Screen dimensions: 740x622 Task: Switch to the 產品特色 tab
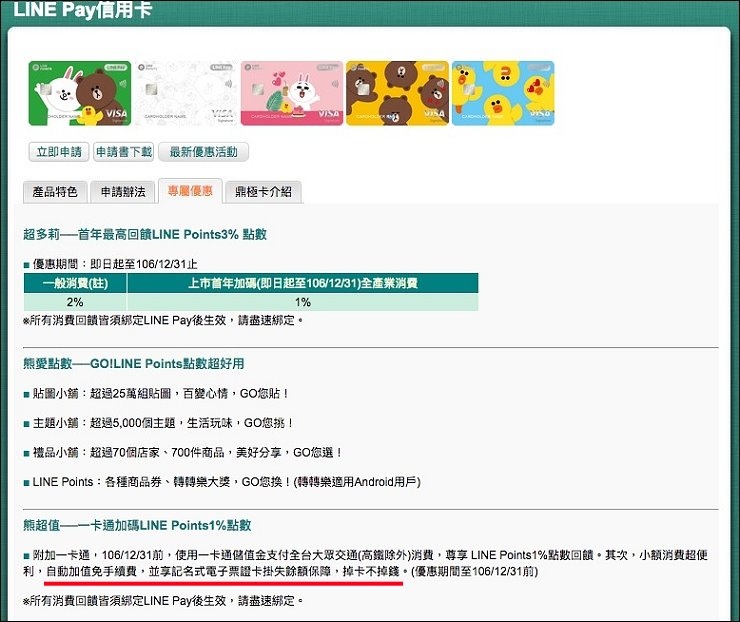[x=55, y=192]
